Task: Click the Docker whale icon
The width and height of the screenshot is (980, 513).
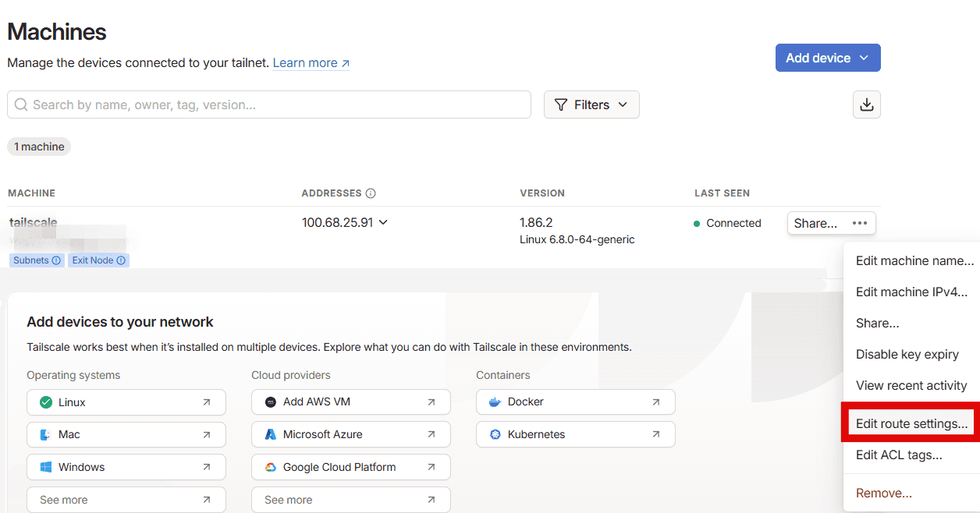Action: (x=495, y=402)
